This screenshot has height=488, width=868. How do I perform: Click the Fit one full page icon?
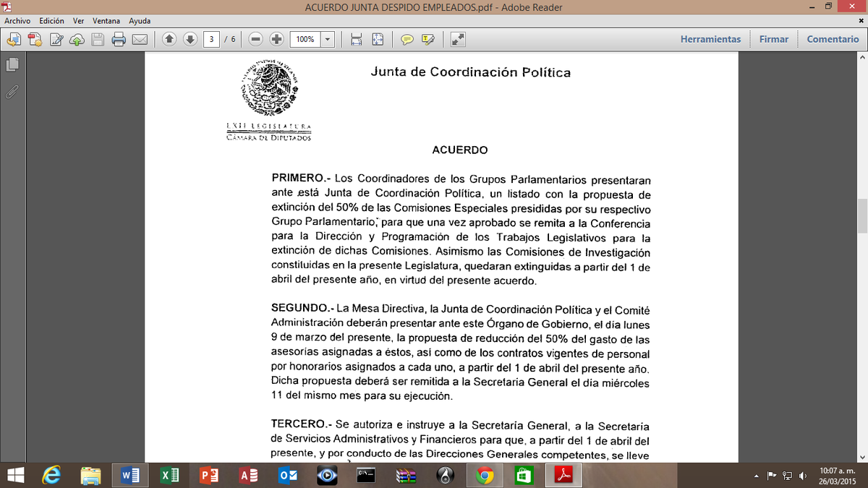pos(377,39)
